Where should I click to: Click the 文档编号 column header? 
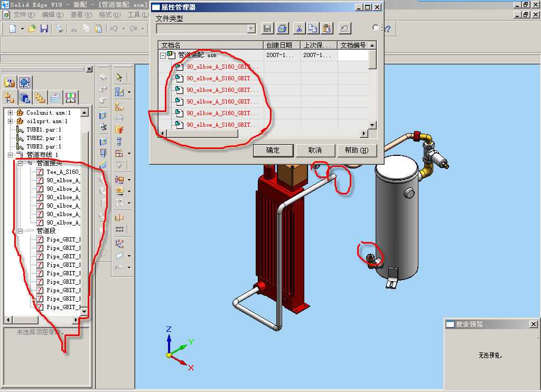click(353, 45)
